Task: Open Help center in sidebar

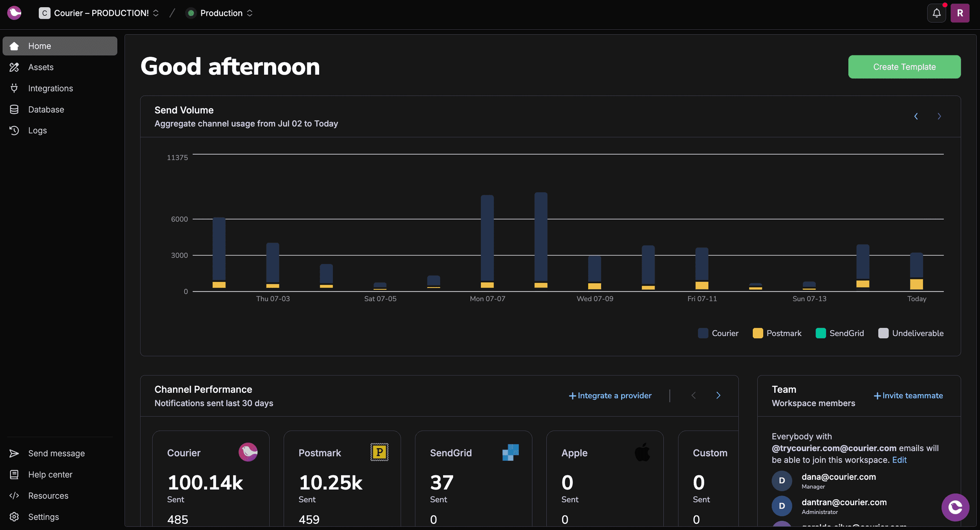Action: coord(60,475)
